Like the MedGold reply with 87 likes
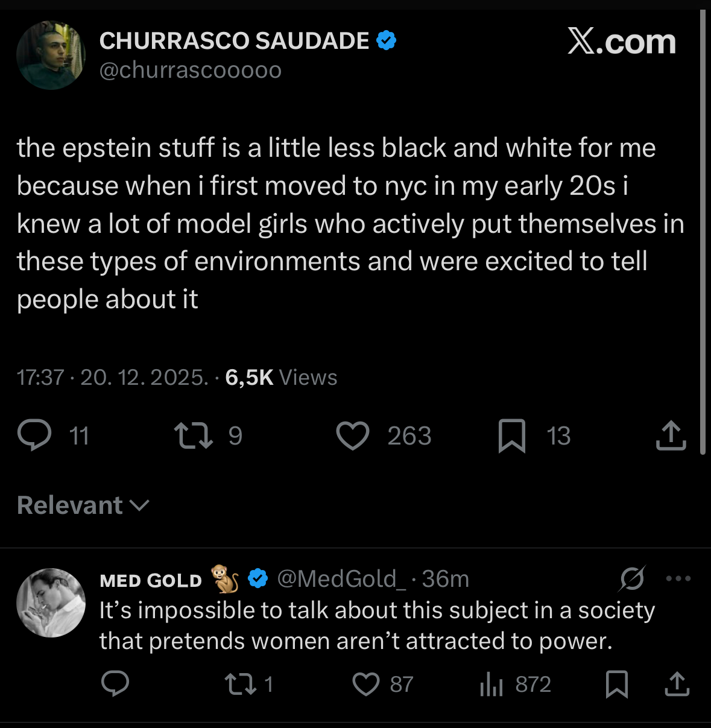The width and height of the screenshot is (711, 728). (x=366, y=684)
